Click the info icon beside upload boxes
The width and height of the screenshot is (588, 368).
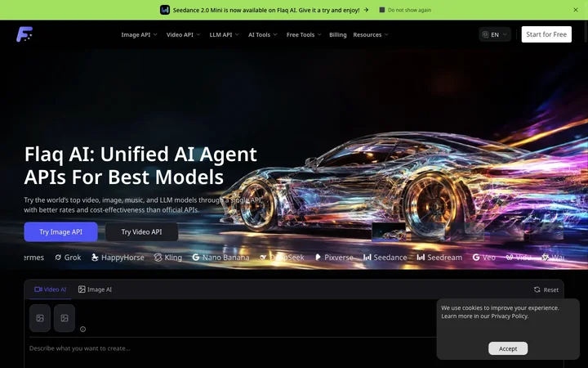point(82,329)
